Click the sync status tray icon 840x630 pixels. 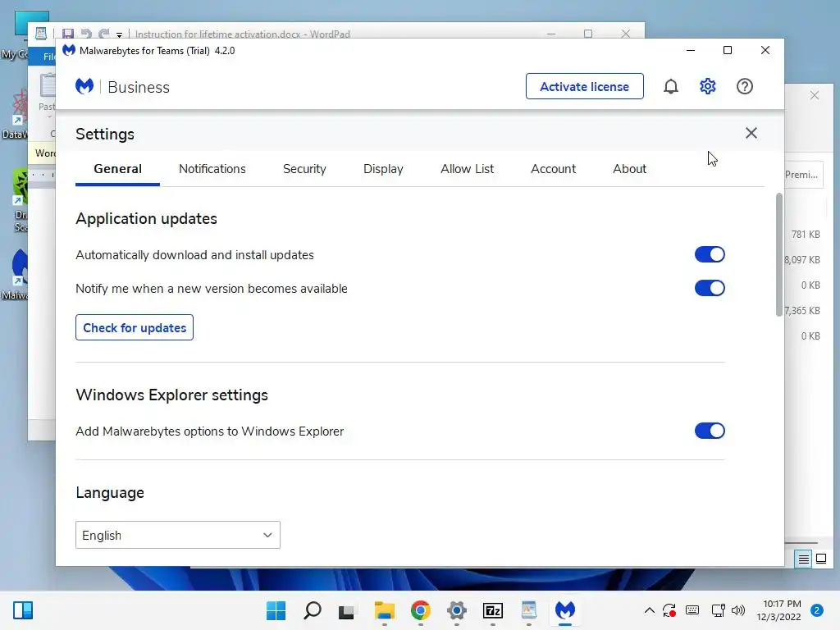point(669,610)
